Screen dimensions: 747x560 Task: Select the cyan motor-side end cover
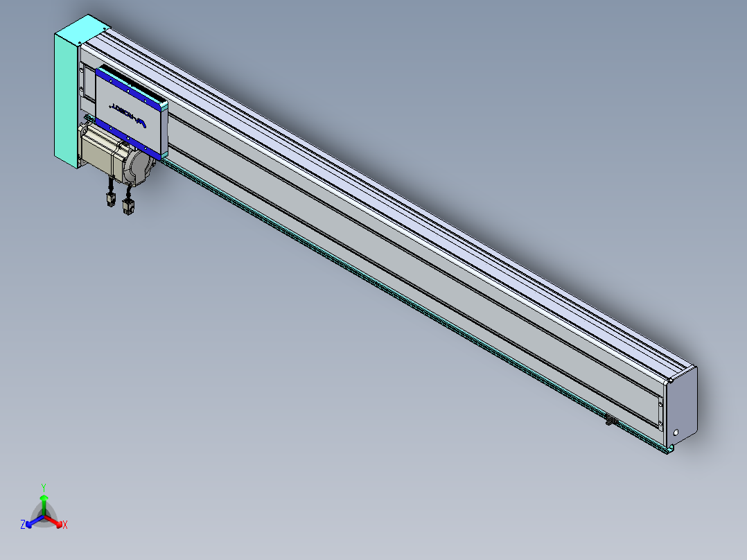point(67,101)
